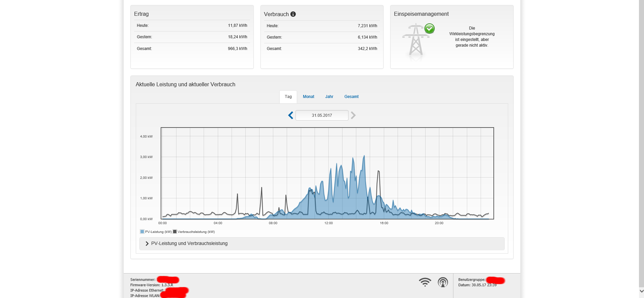This screenshot has width=644, height=298.
Task: Click the WiFi signal icon
Action: 425,282
